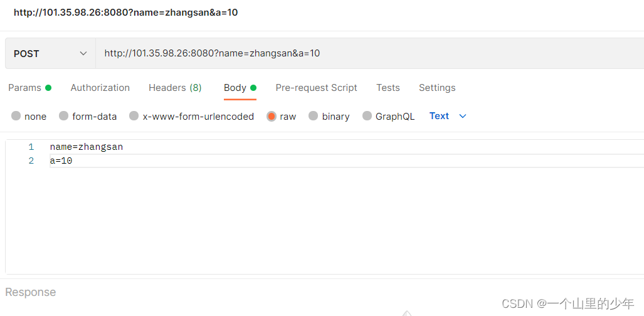Click line 1 name=zhangsan in editor
The image size is (644, 316).
[x=87, y=147]
